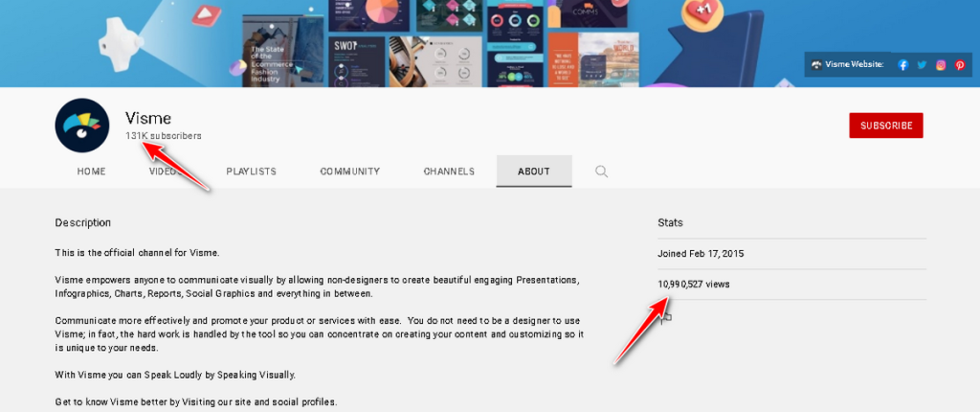Go to the Playlists tab

point(251,172)
